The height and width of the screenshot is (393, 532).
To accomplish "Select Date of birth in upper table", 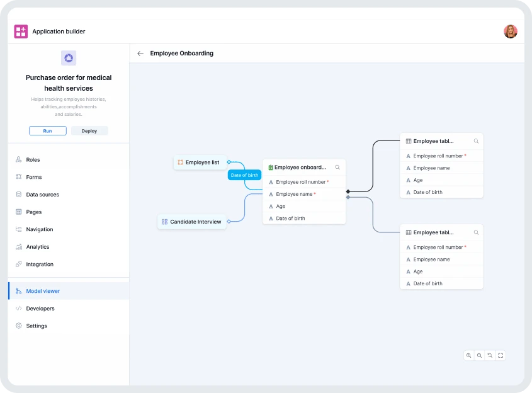I will pyautogui.click(x=441, y=192).
